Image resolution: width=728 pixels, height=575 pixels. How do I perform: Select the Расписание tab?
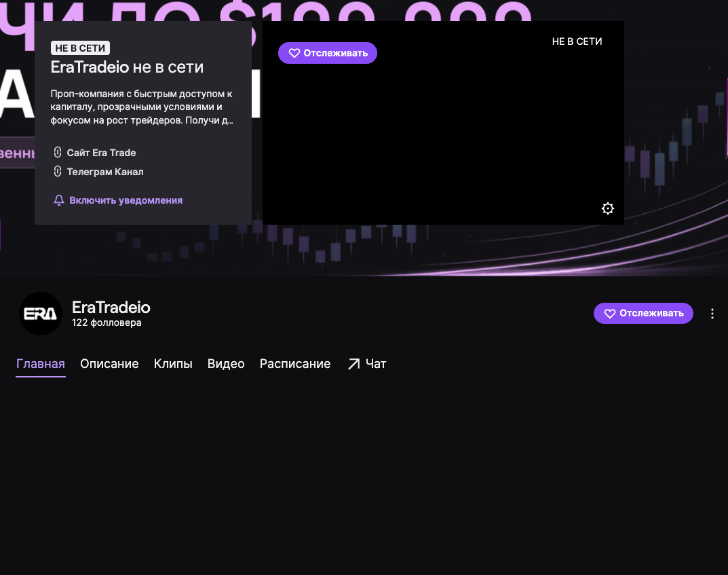295,364
